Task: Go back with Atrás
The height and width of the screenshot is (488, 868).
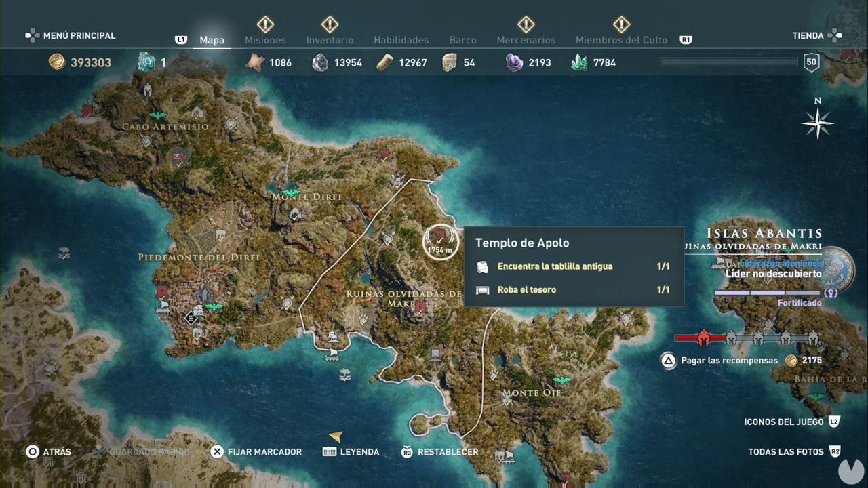Action: click(48, 451)
